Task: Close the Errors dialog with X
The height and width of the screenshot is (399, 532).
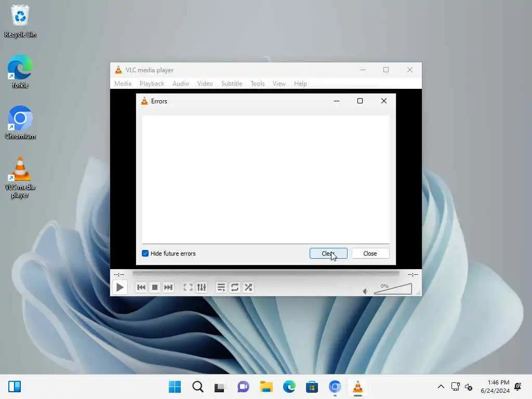Action: tap(384, 101)
